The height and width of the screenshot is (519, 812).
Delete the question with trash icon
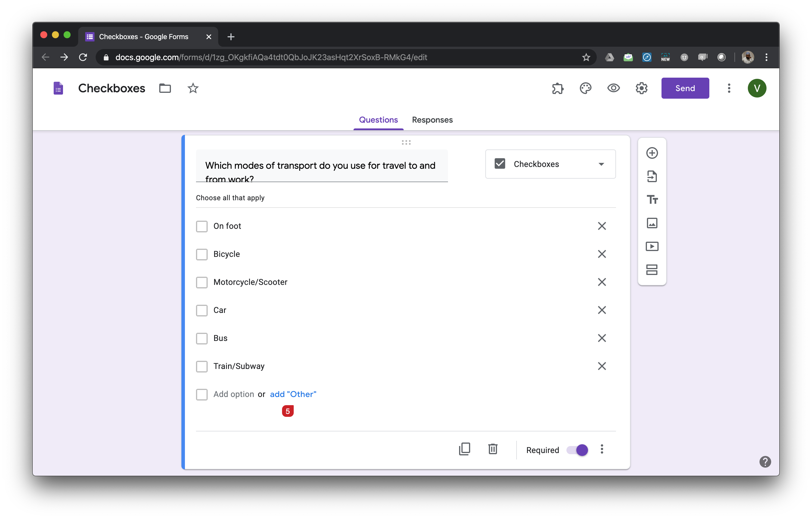point(493,449)
